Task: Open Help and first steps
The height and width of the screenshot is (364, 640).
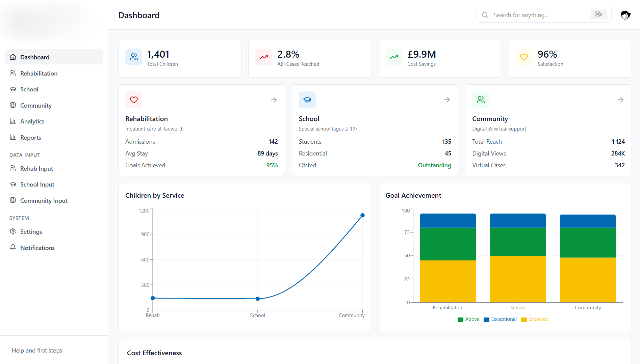Action: (x=37, y=350)
